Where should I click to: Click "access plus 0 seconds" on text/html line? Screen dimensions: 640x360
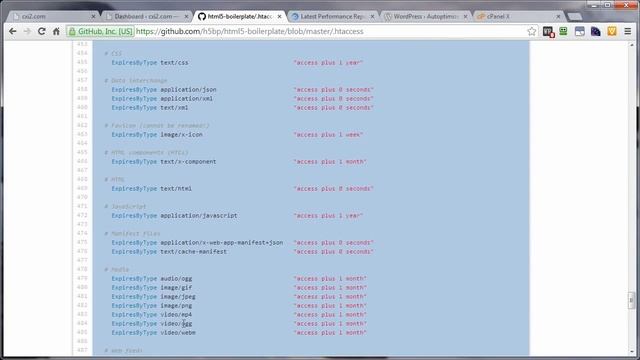point(333,189)
